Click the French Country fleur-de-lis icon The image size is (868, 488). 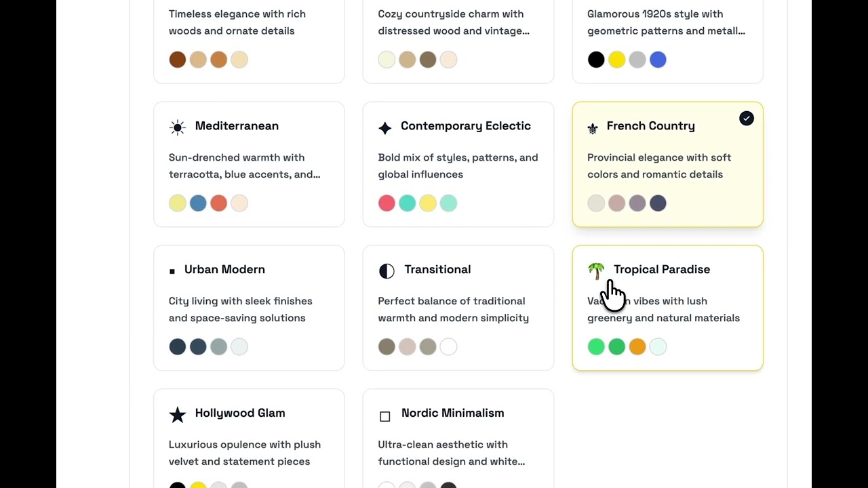point(593,128)
